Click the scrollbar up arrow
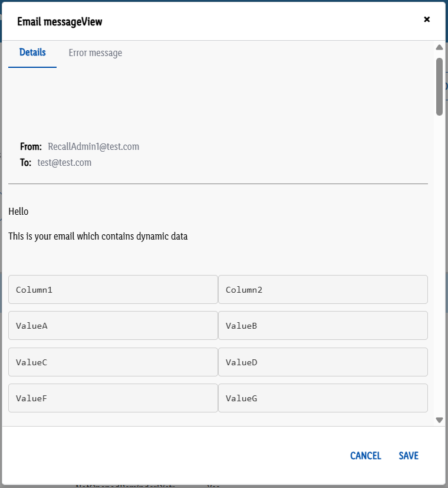 (x=439, y=47)
